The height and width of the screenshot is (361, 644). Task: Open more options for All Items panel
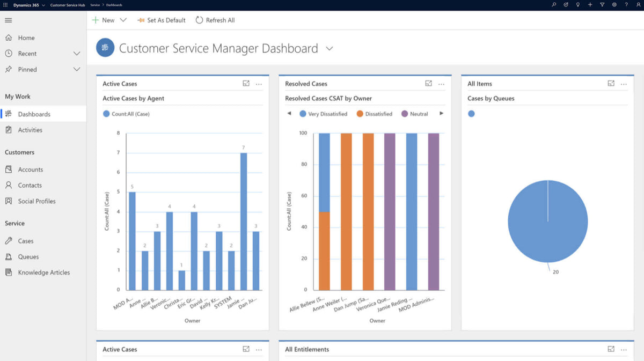[624, 84]
